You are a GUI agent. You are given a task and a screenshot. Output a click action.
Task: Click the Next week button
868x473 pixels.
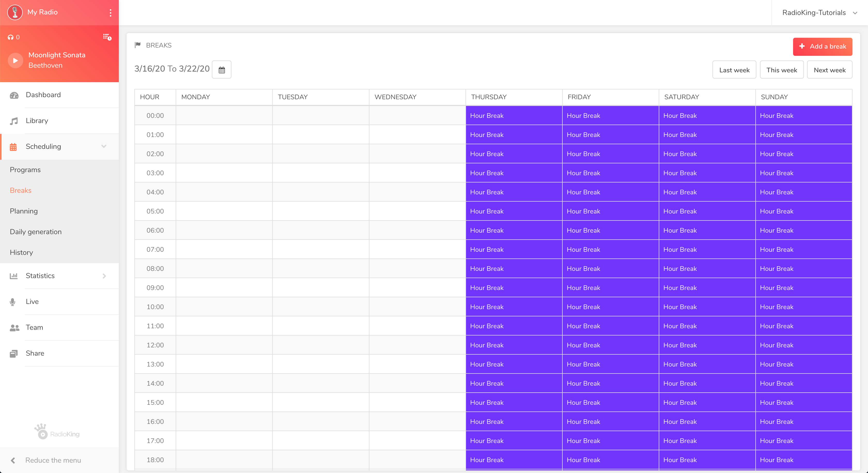(x=830, y=70)
